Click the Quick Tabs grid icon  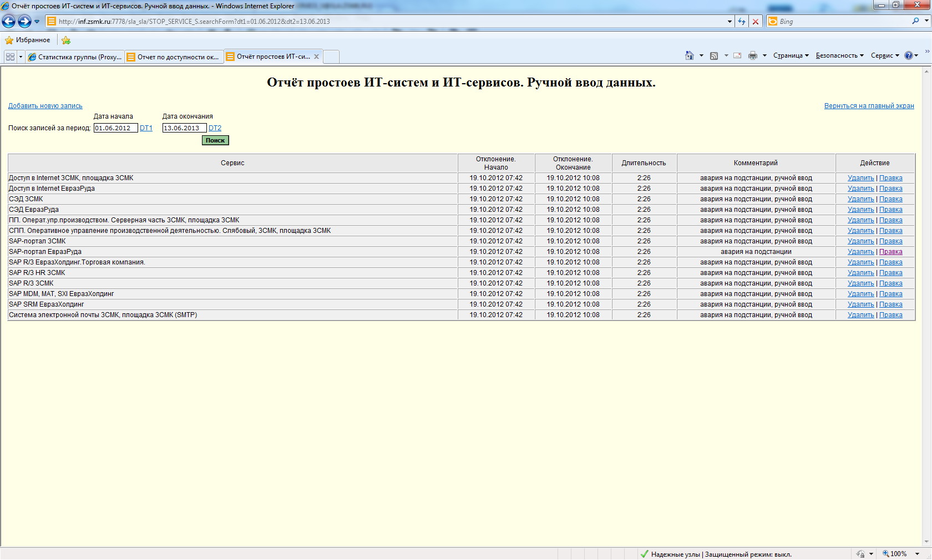point(10,57)
